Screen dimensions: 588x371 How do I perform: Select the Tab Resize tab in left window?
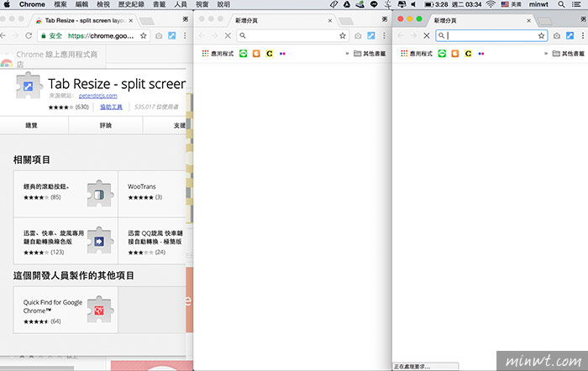(84, 21)
